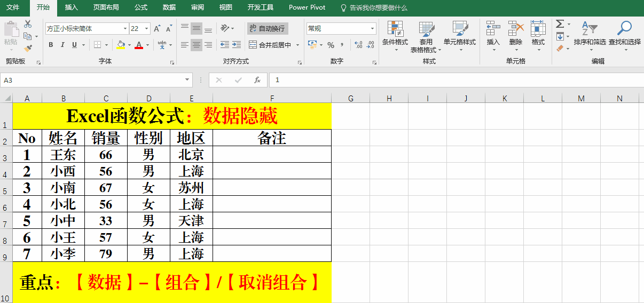644x303 pixels.
Task: Click inside the formula bar input
Action: pos(454,80)
